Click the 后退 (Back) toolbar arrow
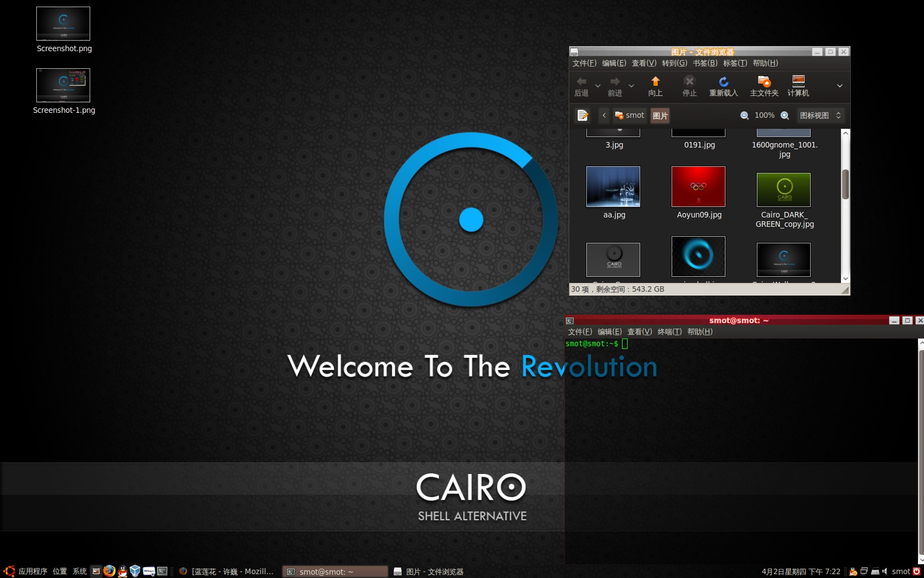 point(581,86)
